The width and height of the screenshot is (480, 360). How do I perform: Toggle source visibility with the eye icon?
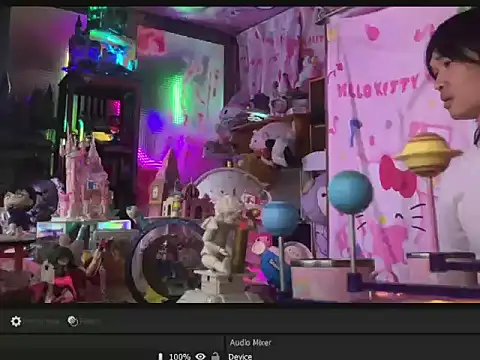(200, 356)
